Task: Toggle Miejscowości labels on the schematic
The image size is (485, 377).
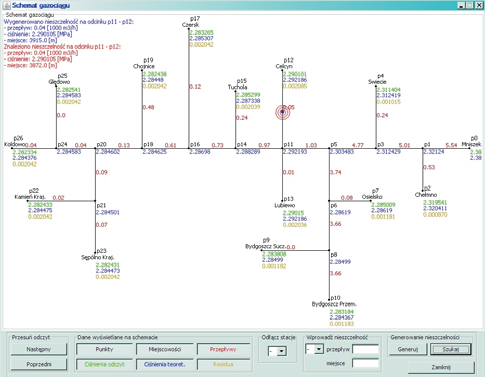Action: click(x=165, y=349)
